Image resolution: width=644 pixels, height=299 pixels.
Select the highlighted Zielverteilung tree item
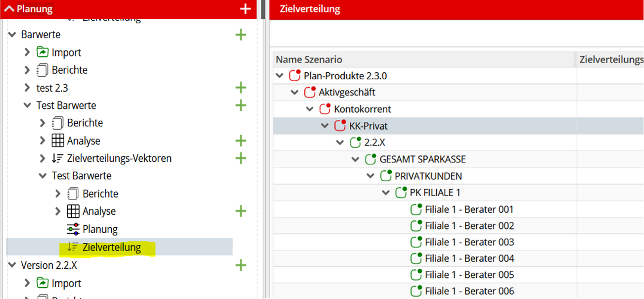(112, 247)
